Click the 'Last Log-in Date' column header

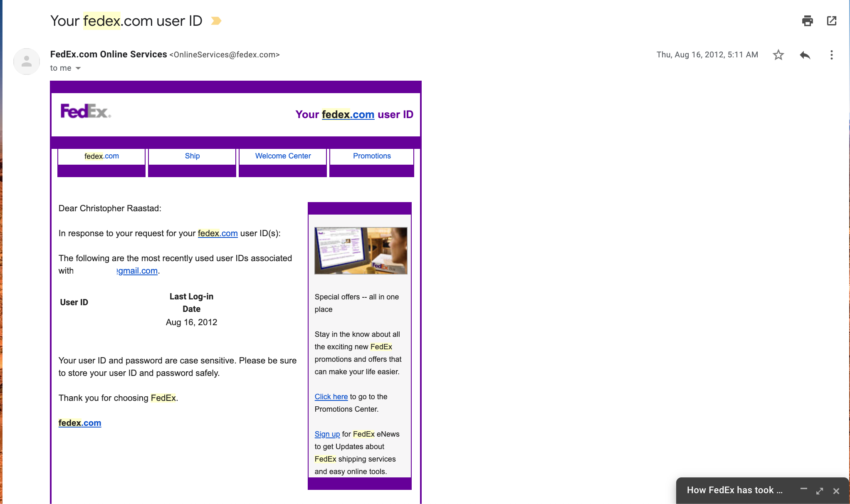click(x=192, y=303)
